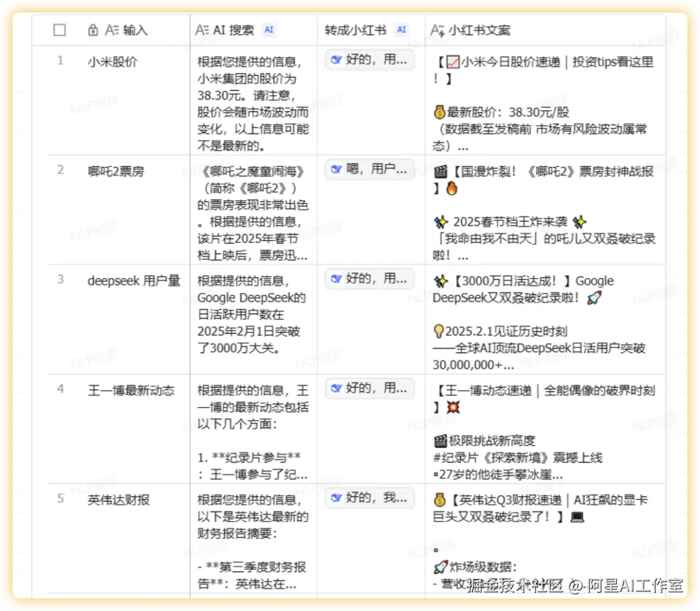Click the whale icon in row 5's chip
Viewport: 700px width, 611px height.
[336, 498]
